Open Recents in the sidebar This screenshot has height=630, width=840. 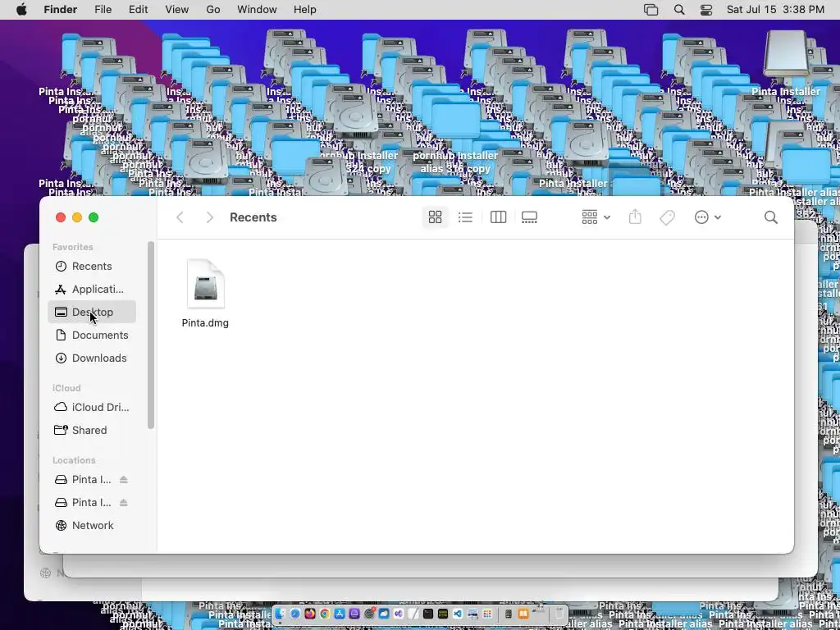coord(92,267)
